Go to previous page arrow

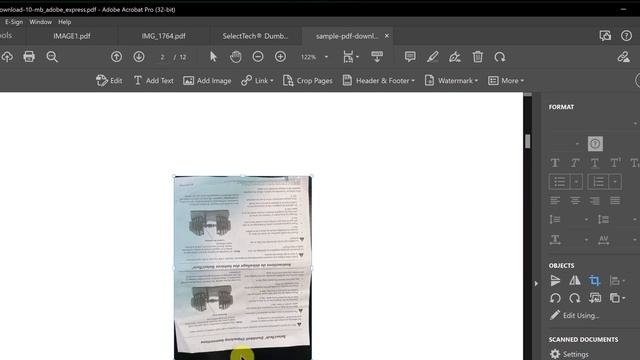(x=116, y=57)
